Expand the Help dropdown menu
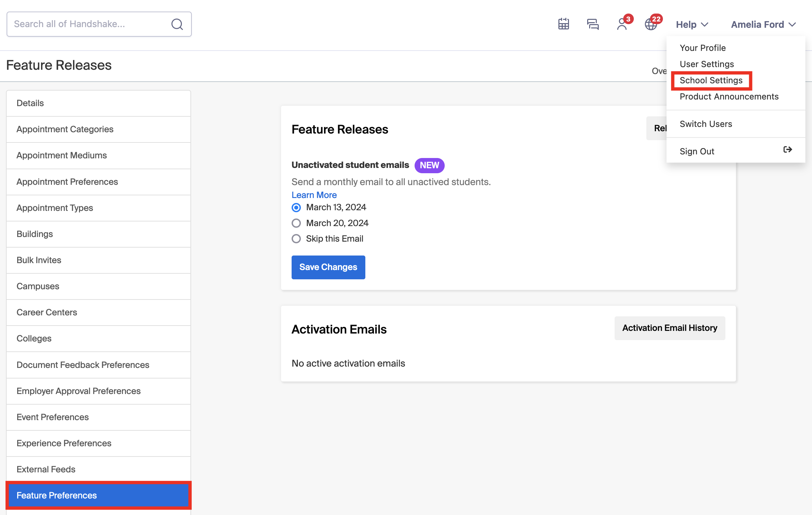This screenshot has height=515, width=812. pos(692,24)
